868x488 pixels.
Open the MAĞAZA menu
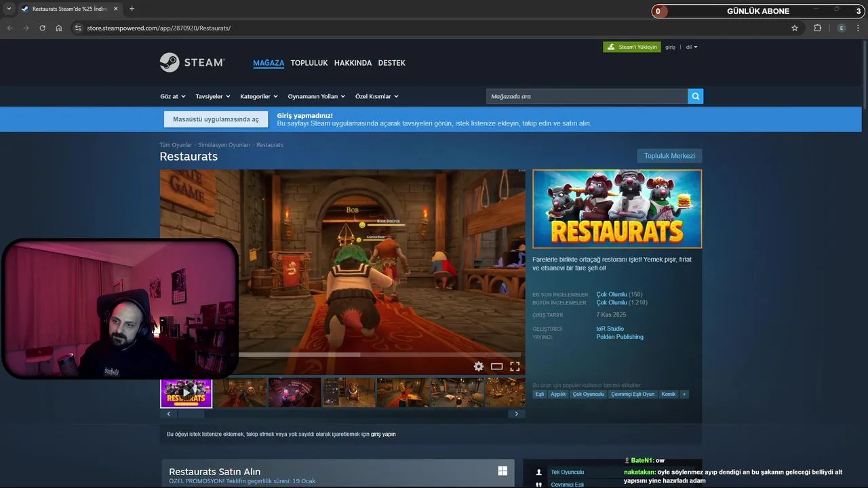pyautogui.click(x=269, y=63)
